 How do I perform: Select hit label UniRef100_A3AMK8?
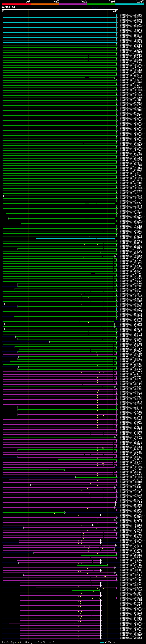(x=131, y=58)
